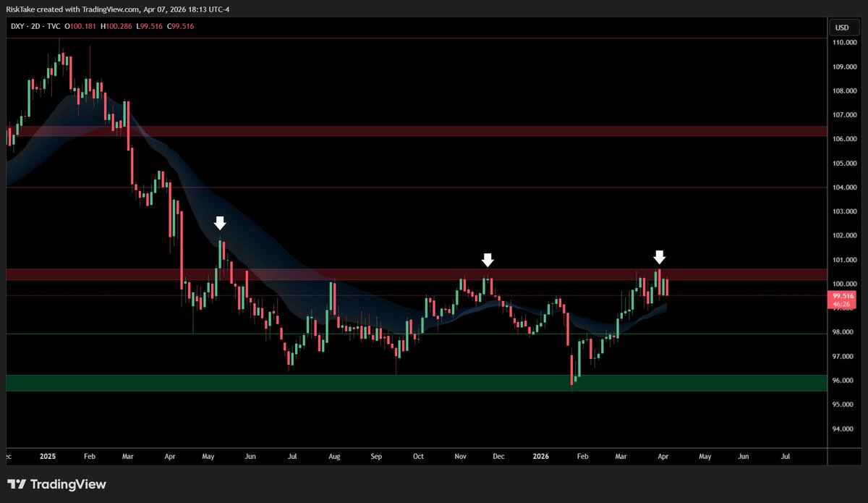Select the high value H100.286
Image resolution: width=868 pixels, height=503 pixels.
point(115,27)
